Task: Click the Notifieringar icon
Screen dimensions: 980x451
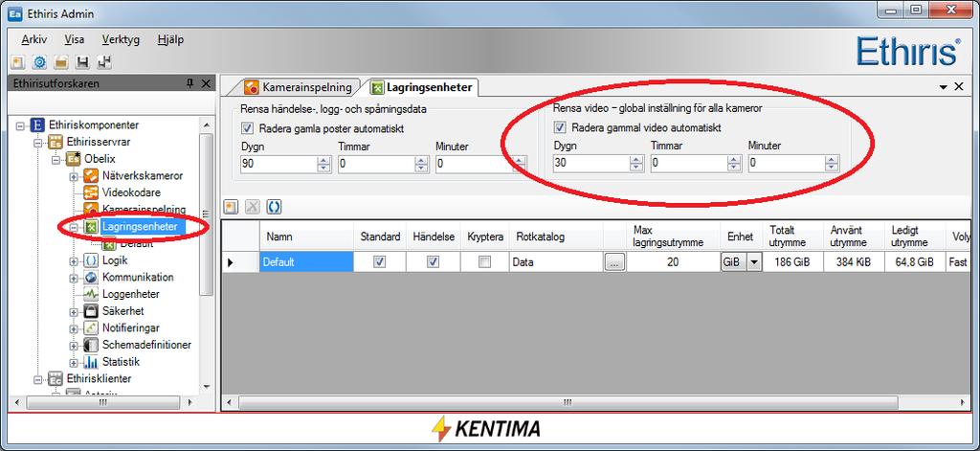Action: click(x=91, y=327)
